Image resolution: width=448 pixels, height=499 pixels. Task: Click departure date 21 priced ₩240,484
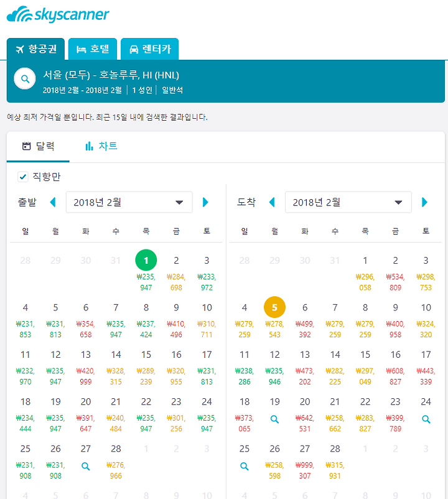point(116,415)
